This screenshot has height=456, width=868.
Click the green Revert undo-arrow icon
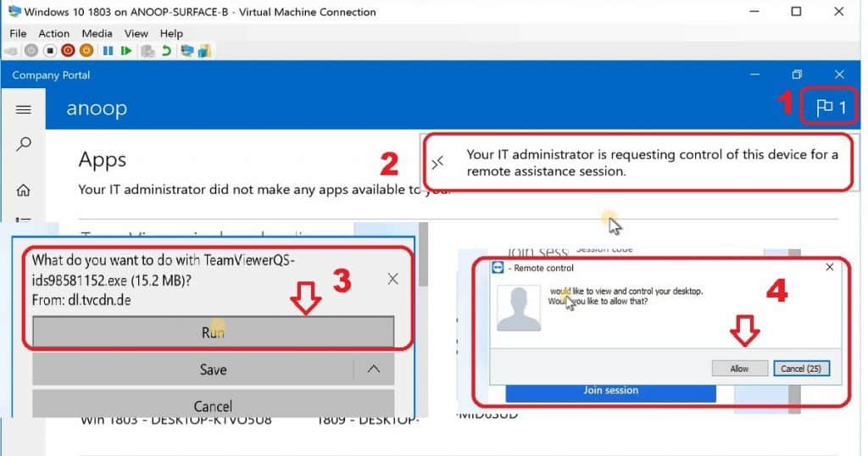coord(166,51)
